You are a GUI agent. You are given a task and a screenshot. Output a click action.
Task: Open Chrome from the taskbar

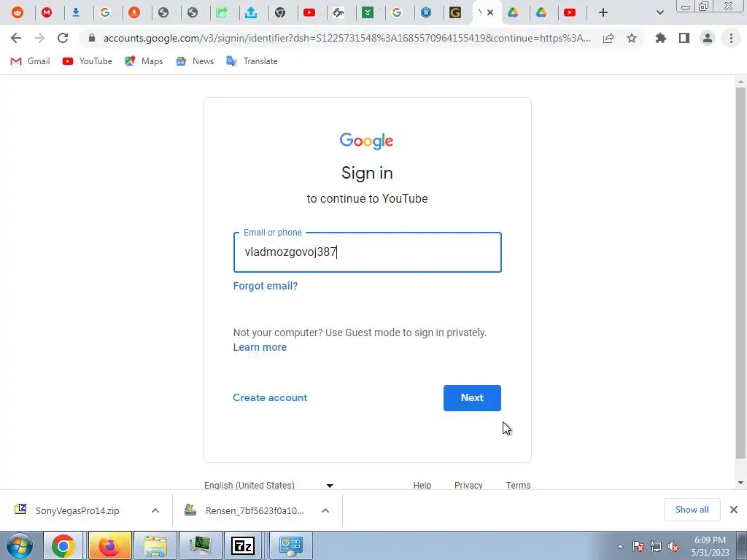[63, 545]
